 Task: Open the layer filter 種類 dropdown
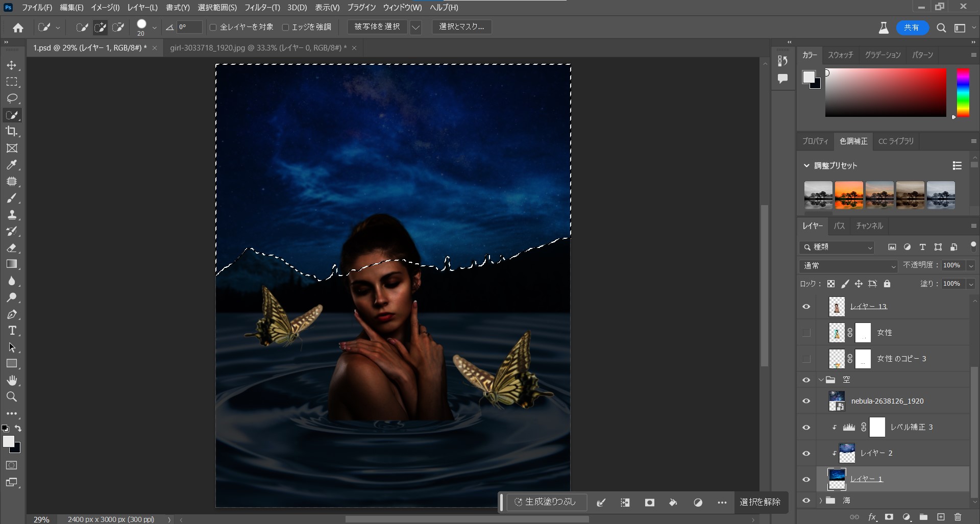click(837, 247)
